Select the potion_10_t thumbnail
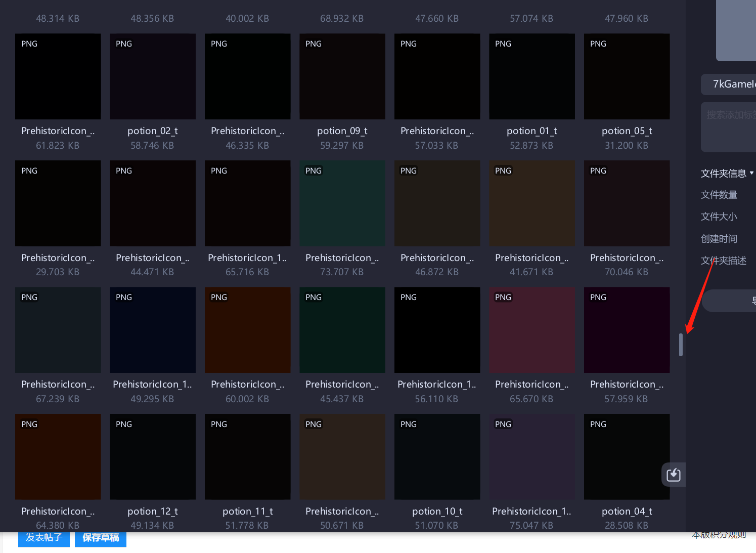This screenshot has height=553, width=756. [x=437, y=457]
